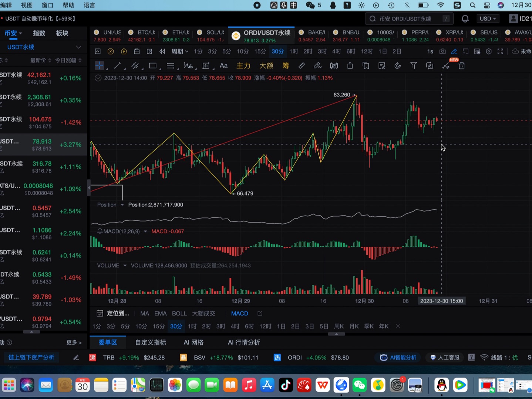532x399 pixels.
Task: Select the trend line drawing tool
Action: [117, 66]
